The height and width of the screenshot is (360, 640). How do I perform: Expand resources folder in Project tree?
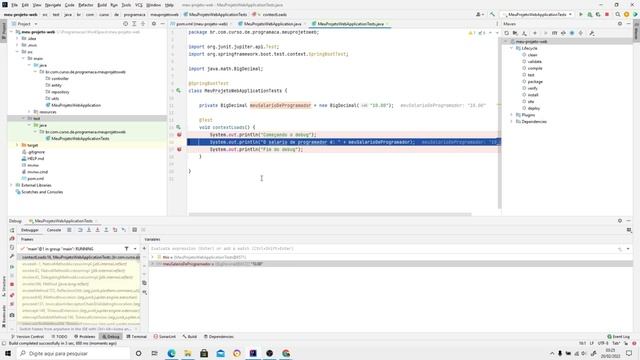(29, 112)
